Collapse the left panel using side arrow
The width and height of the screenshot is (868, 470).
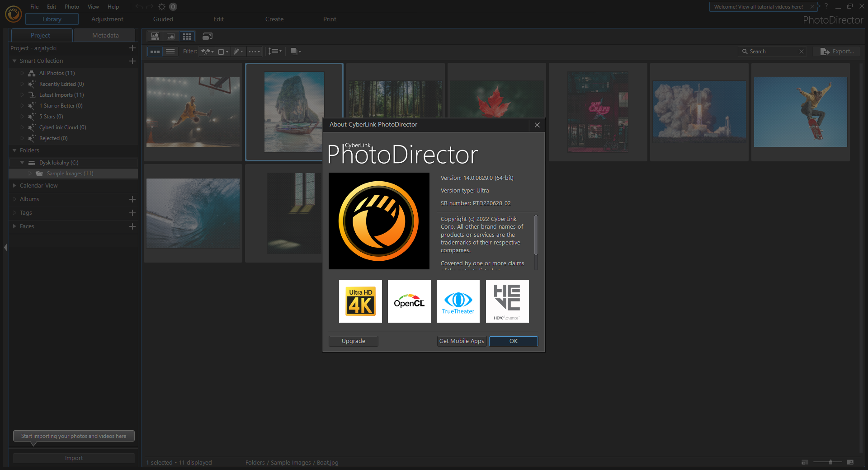click(x=5, y=247)
